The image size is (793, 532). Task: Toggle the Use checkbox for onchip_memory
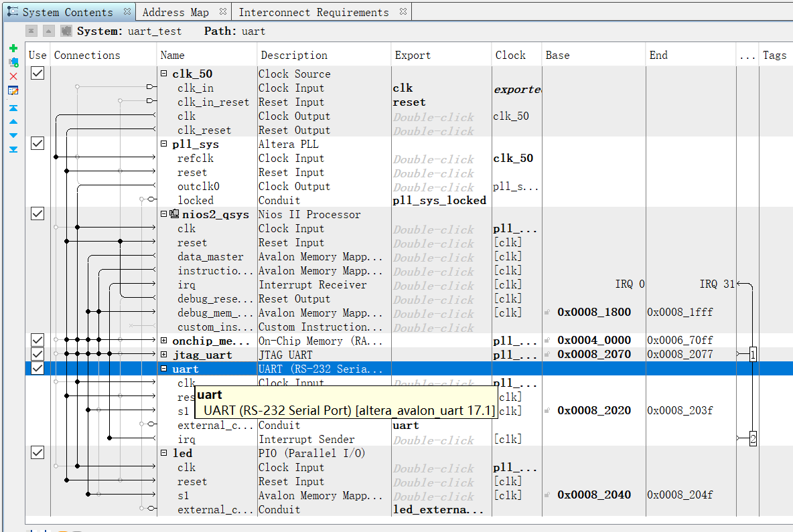38,340
